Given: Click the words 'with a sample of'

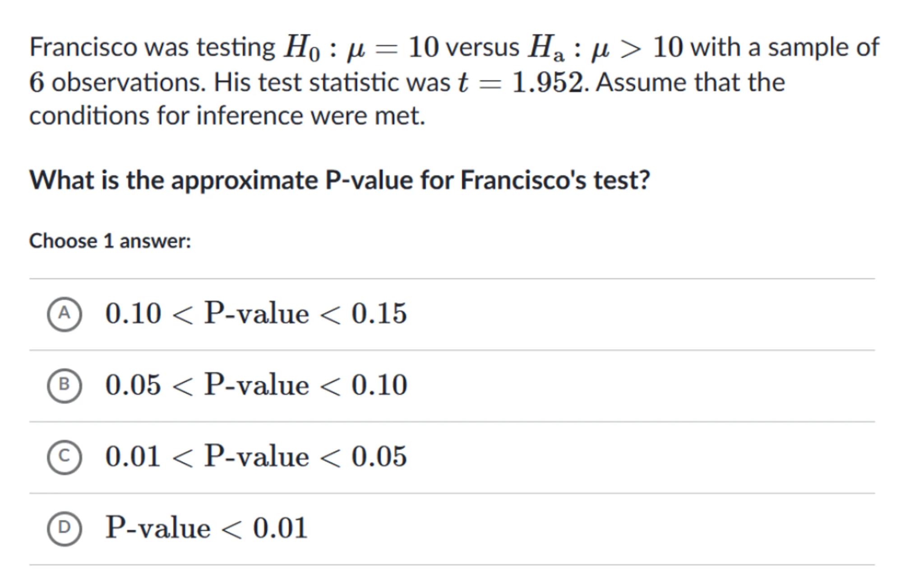Looking at the screenshot, I should 784,47.
